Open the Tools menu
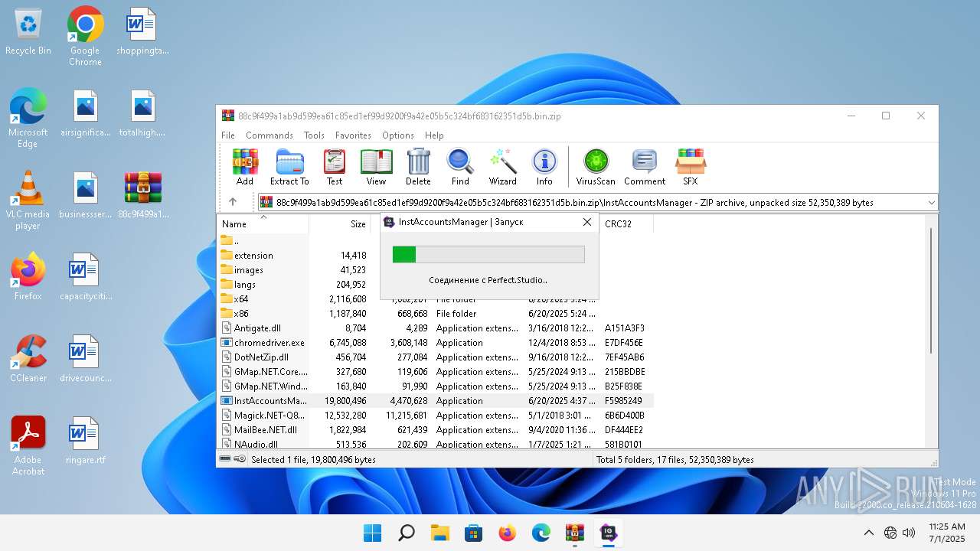 (x=314, y=135)
